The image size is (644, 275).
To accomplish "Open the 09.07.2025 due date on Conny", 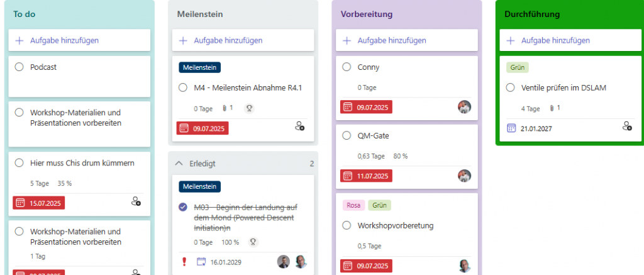I will point(367,107).
